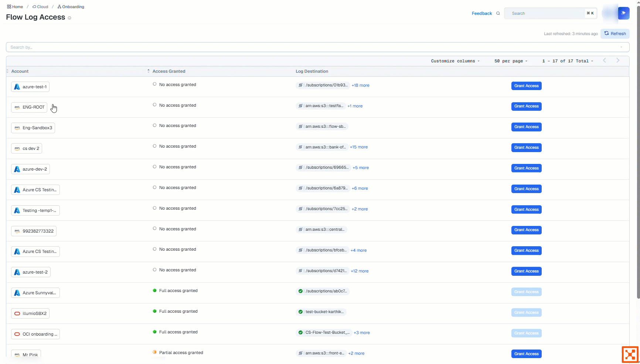
Task: Grant Access for ENG-ROOT
Action: [x=526, y=106]
